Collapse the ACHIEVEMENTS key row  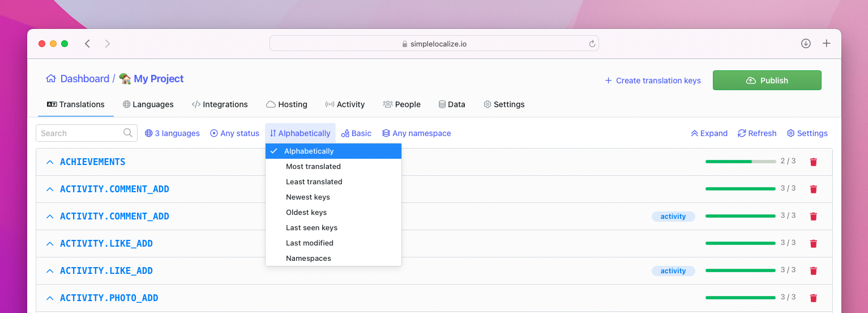[50, 162]
